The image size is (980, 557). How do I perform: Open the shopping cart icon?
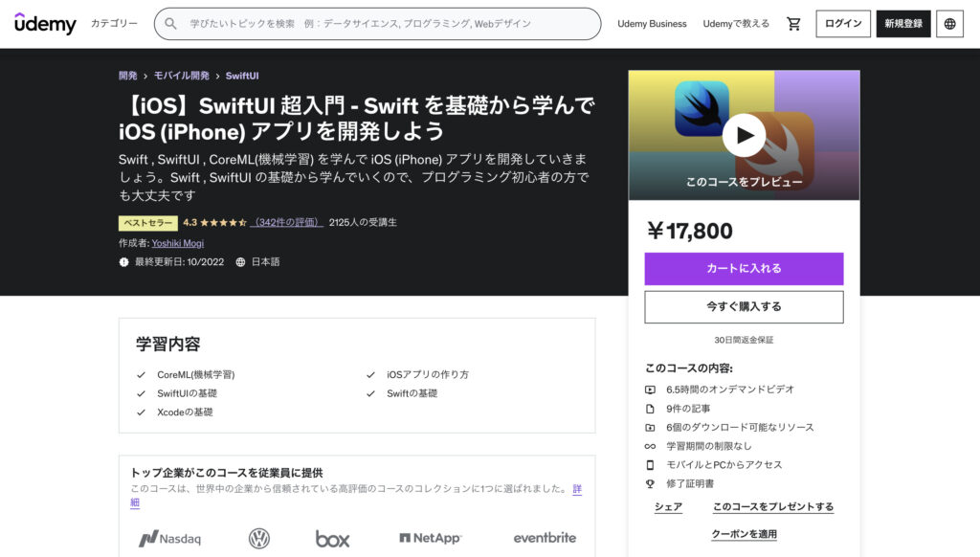click(x=793, y=24)
